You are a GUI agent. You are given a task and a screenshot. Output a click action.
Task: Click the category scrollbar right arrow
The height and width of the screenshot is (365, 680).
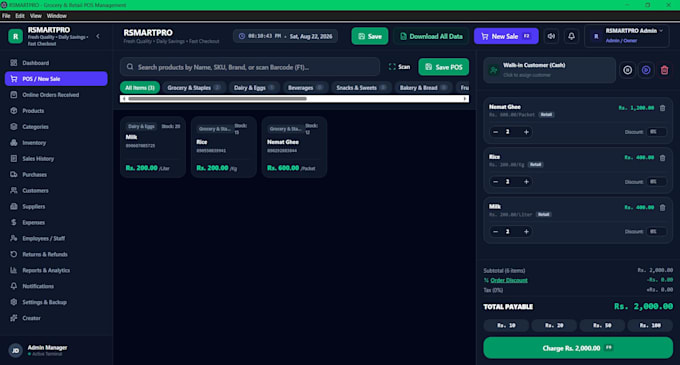(x=465, y=99)
